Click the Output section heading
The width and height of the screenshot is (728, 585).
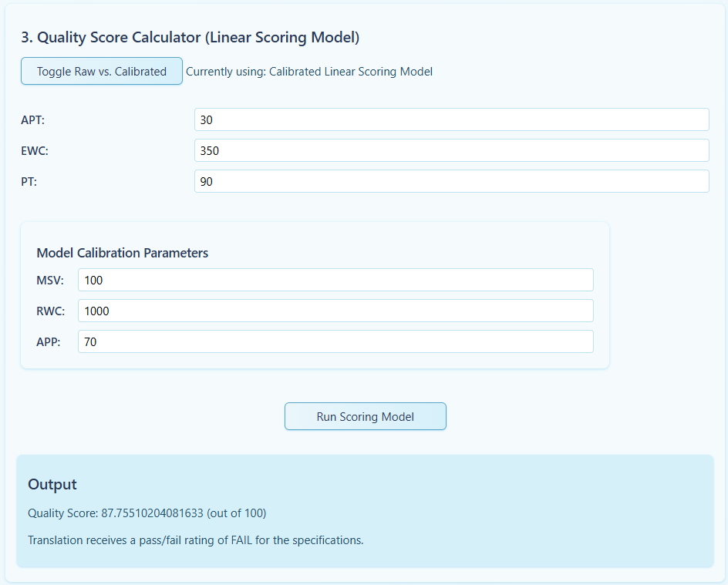[x=52, y=484]
